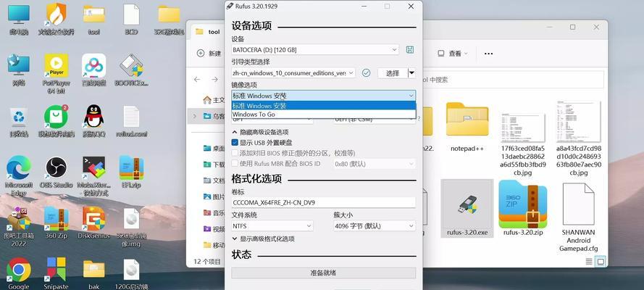This screenshot has width=644, height=290.
Task: Click the volume label input field
Action: [x=324, y=202]
